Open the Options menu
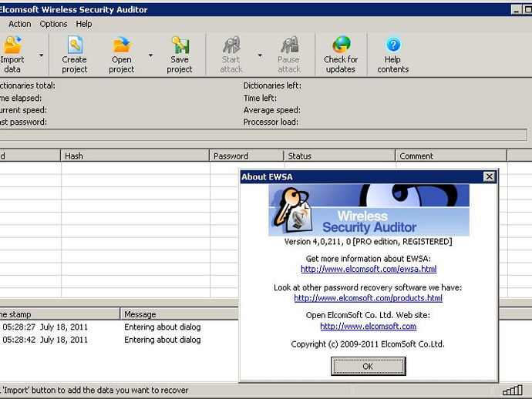This screenshot has height=399, width=532. tap(53, 24)
